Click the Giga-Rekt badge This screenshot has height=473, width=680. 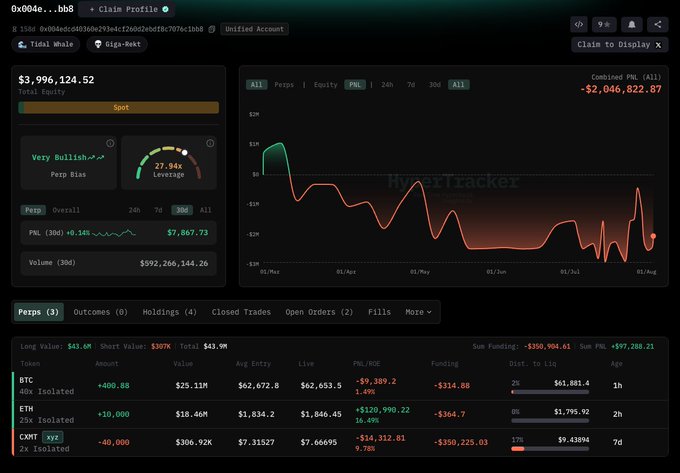click(x=117, y=44)
